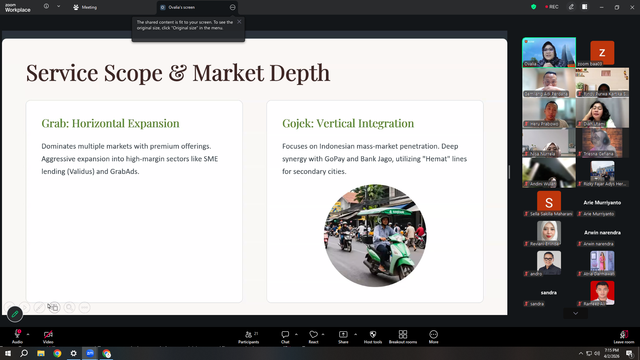Image resolution: width=640 pixels, height=360 pixels.
Task: Click the faded more dots on slide
Action: [84, 307]
